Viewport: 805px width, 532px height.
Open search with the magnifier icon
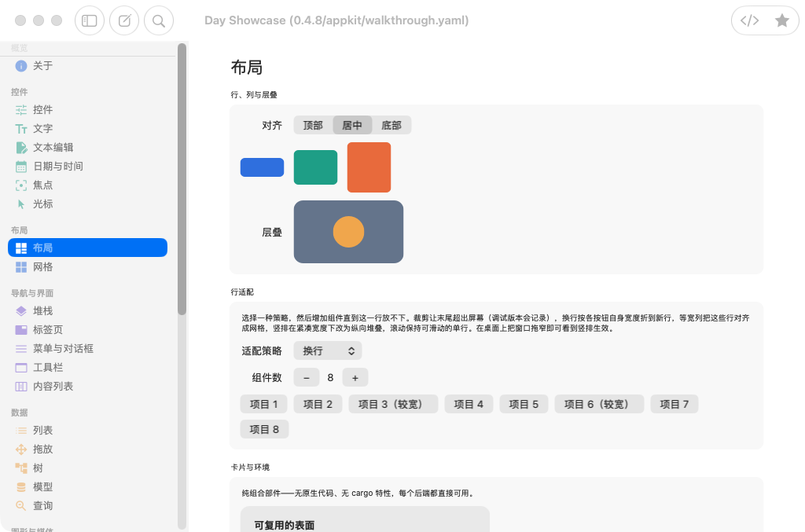[x=159, y=20]
